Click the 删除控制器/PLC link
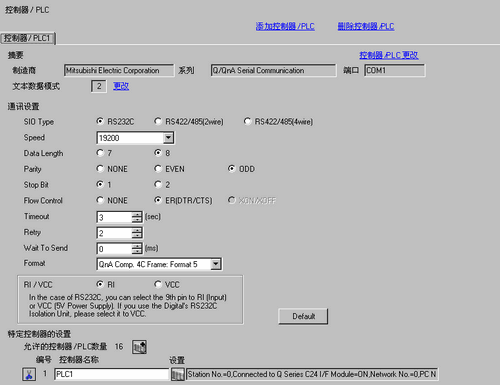 point(366,26)
